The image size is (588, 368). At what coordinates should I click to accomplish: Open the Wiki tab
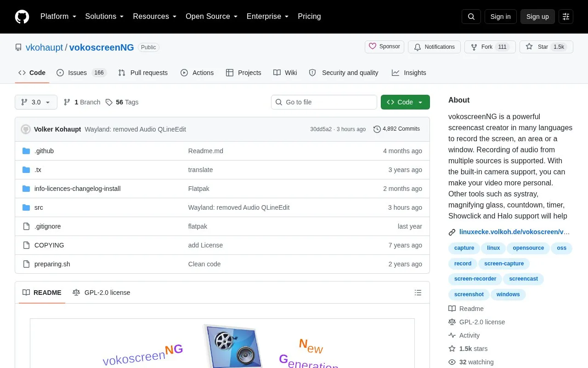[285, 73]
